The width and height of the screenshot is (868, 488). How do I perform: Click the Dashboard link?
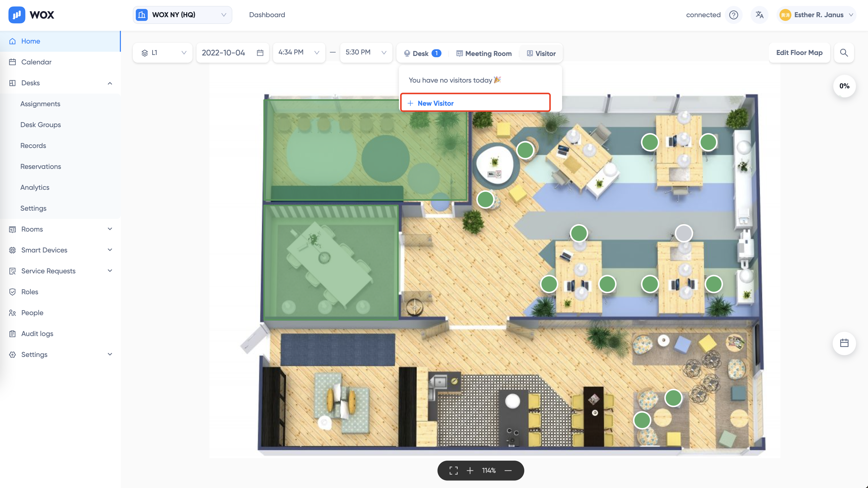[267, 15]
